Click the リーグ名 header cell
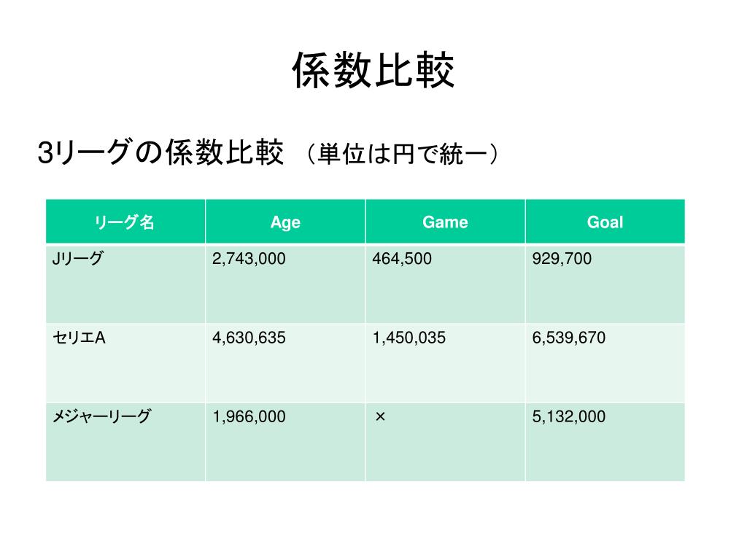747x560 pixels. click(x=125, y=222)
